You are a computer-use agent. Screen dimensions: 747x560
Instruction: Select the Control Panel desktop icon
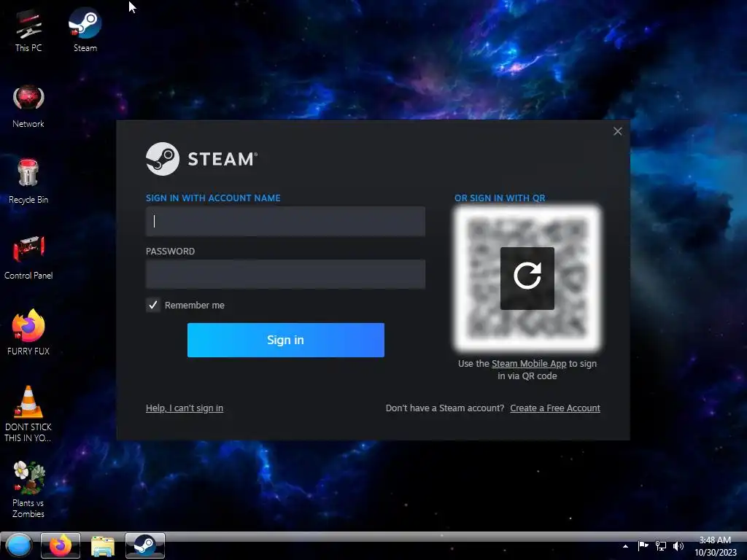pyautogui.click(x=28, y=257)
